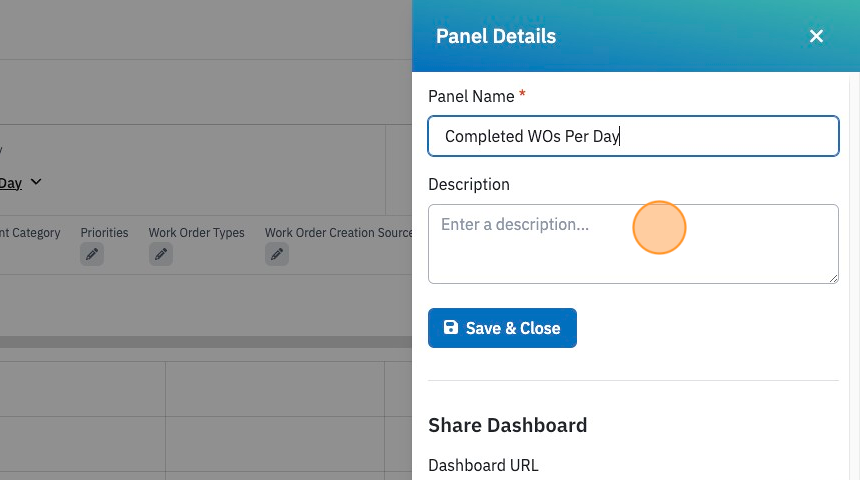The height and width of the screenshot is (480, 860).
Task: Save and close the panel details
Action: coord(502,328)
